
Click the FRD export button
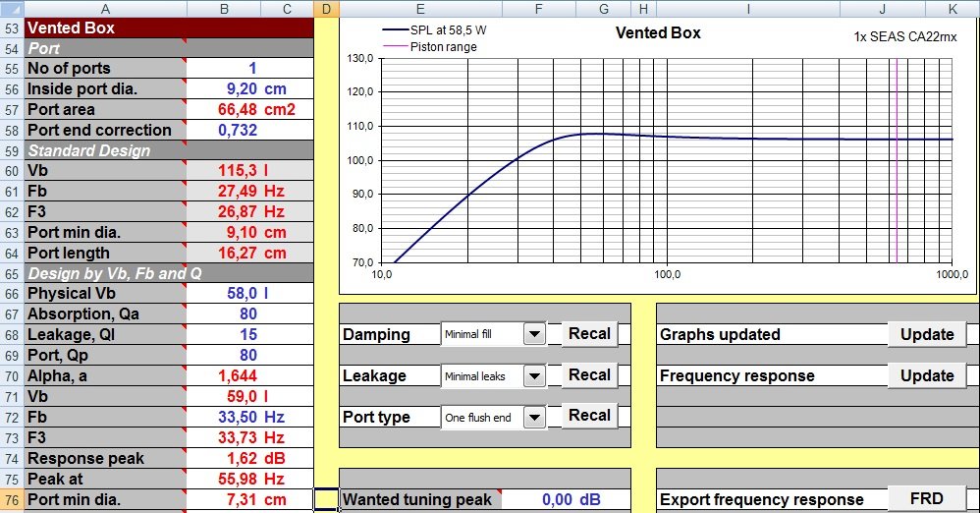click(926, 499)
